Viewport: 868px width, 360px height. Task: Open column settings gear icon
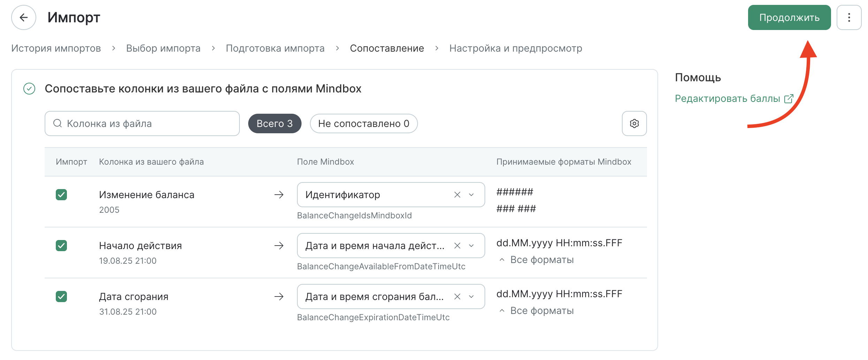[634, 123]
